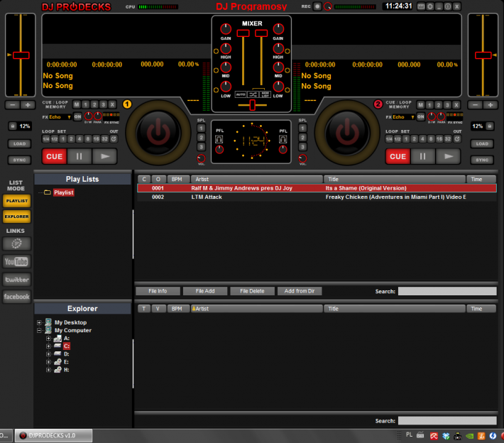Select track 0002 LTM Attack
This screenshot has height=443, width=504.
click(x=317, y=197)
